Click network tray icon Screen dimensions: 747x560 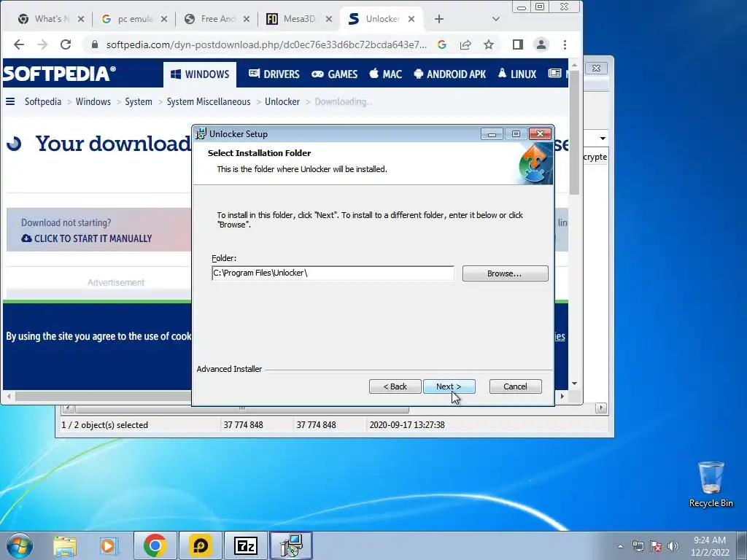pos(638,546)
